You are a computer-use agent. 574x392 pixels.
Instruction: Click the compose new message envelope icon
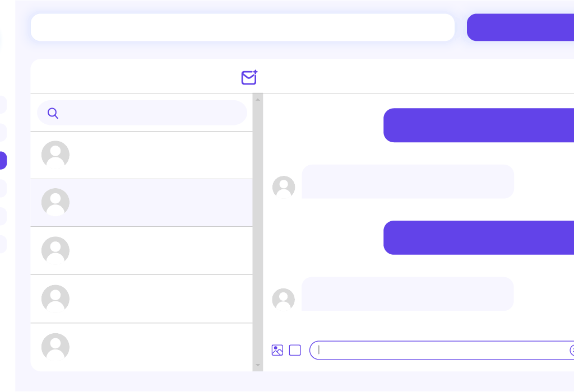coord(249,77)
